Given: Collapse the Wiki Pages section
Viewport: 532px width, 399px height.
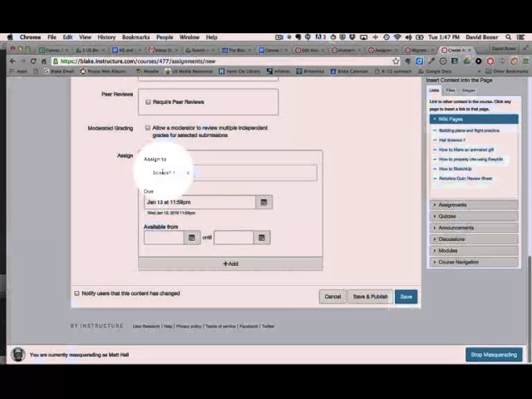Looking at the screenshot, I should point(474,119).
